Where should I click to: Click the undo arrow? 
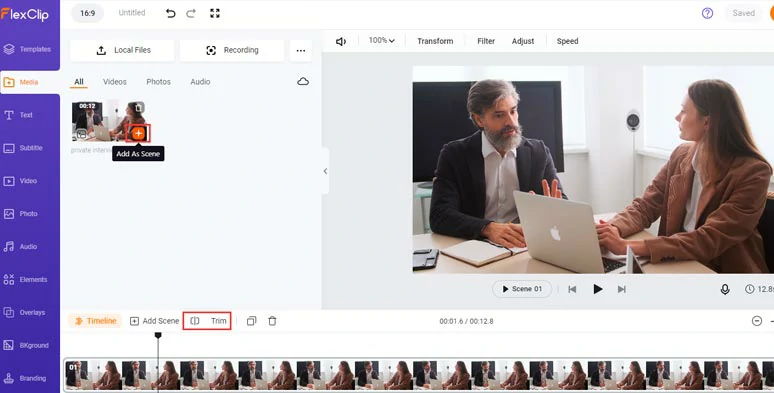tap(171, 13)
